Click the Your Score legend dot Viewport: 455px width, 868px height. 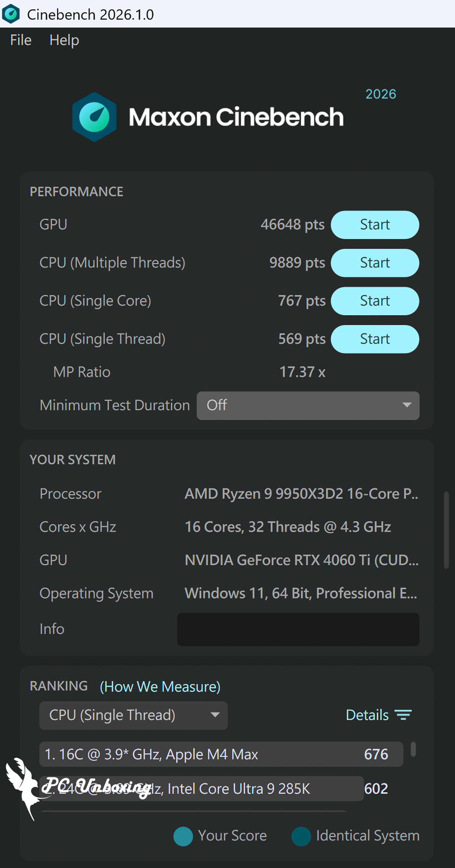[183, 836]
